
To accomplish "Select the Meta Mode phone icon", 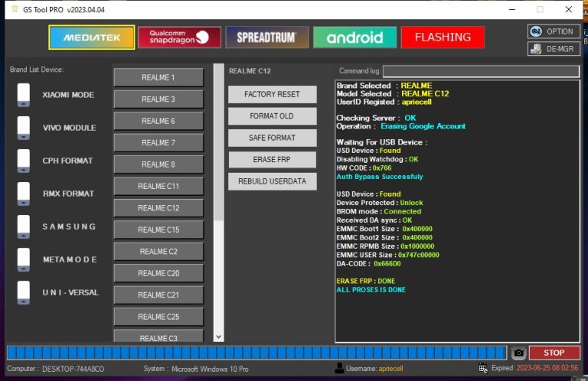I will coord(23,259).
